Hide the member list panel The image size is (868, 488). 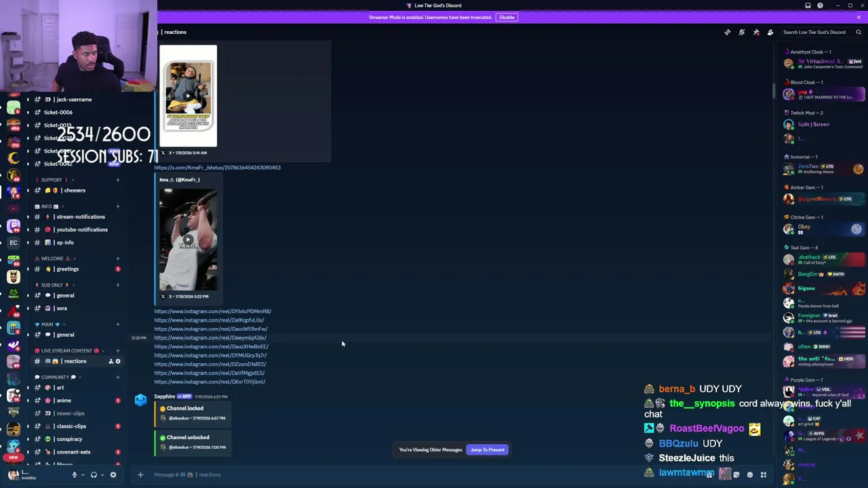770,32
